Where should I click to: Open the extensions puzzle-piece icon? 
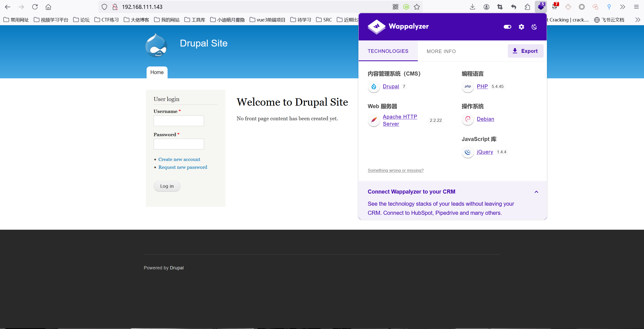527,7
